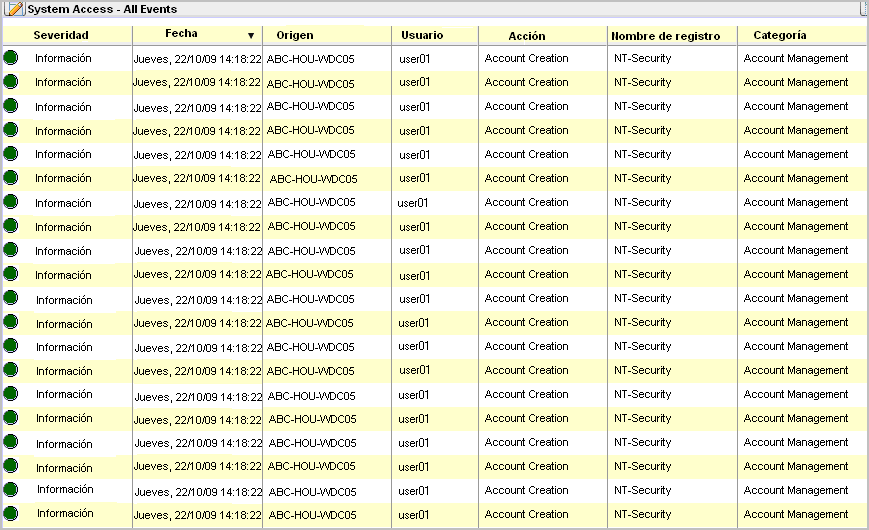Toggle the sort arrow in Fecha header
Screen dimensions: 869x530
(251, 35)
